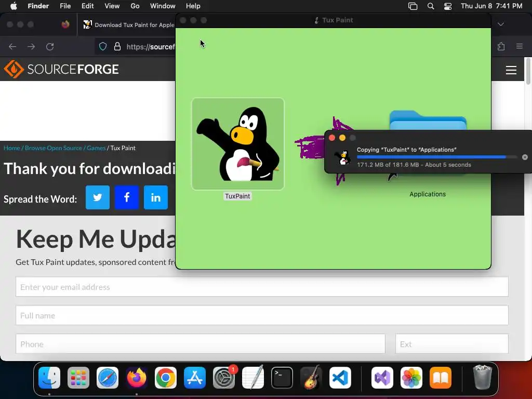Open Chrome from the Dock
This screenshot has width=532, height=399.
[x=166, y=378]
